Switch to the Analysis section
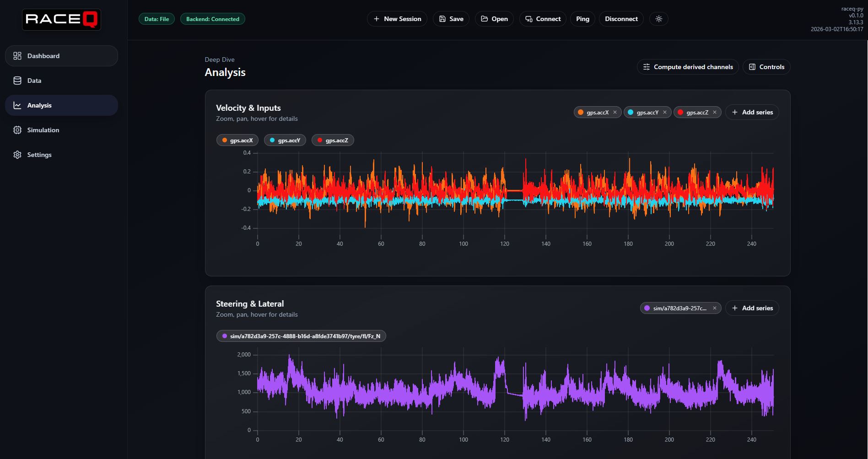This screenshot has height=459, width=868. 39,105
